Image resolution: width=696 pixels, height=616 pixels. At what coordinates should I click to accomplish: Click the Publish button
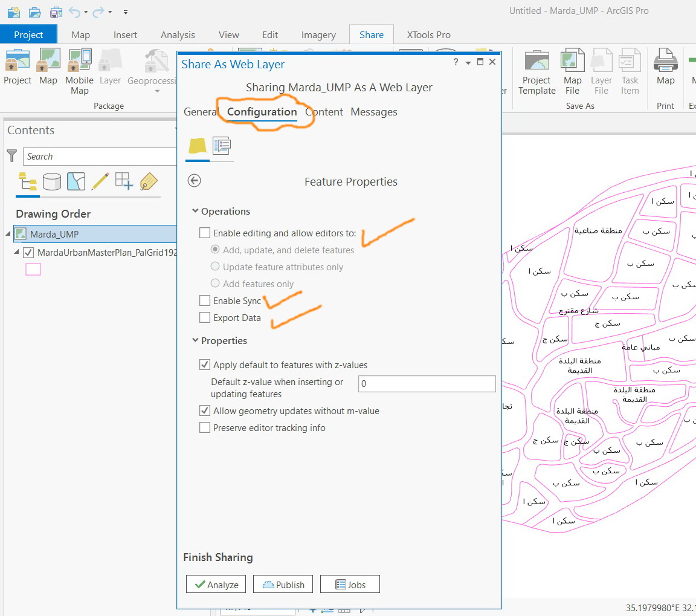[283, 585]
